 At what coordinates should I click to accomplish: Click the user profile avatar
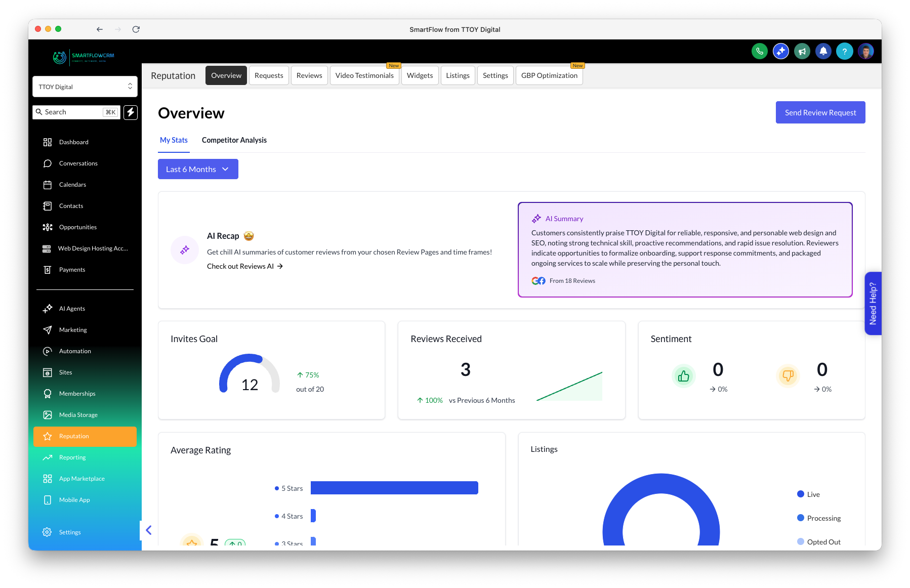coord(866,51)
